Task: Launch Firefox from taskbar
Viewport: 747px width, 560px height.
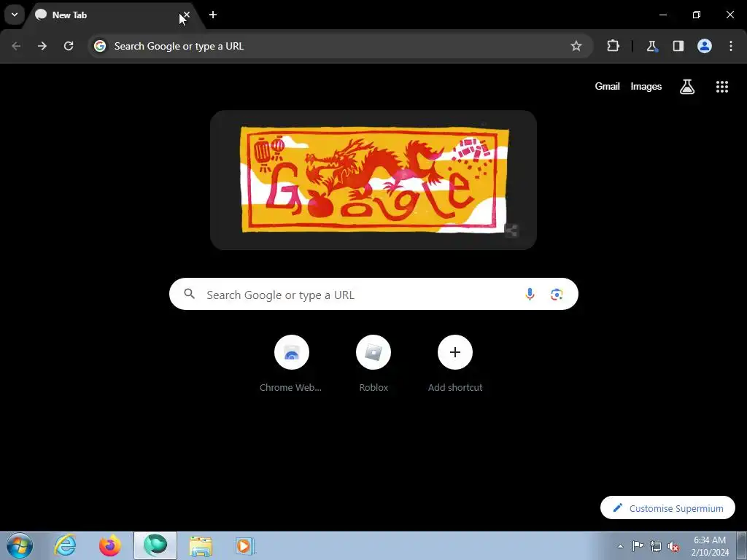Action: point(109,545)
